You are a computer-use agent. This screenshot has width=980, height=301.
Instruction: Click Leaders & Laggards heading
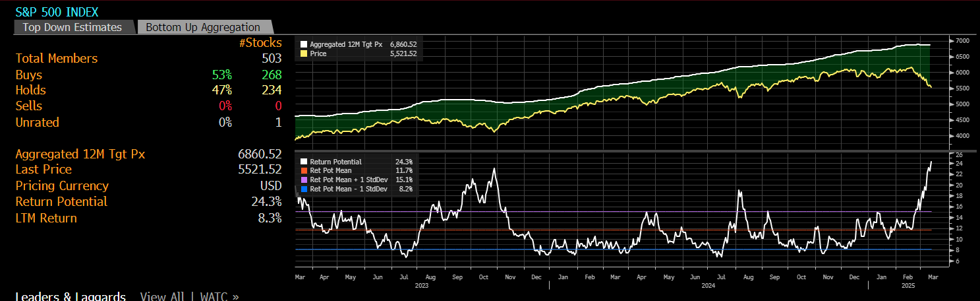[x=71, y=296]
